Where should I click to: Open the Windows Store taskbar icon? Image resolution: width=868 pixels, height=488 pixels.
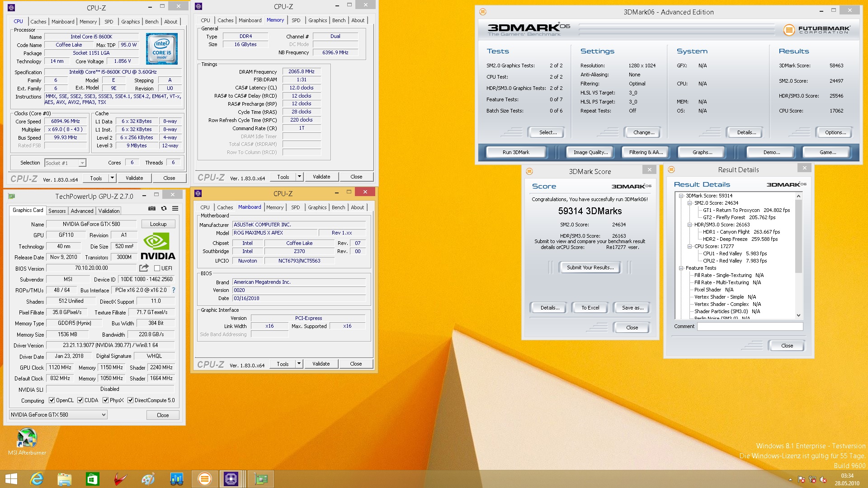92,479
